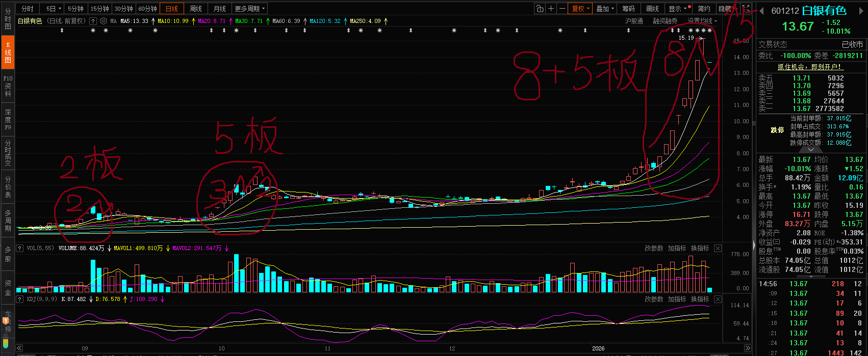868x356 pixels.
Task: Switch to 分时 tab
Action: 28,9
